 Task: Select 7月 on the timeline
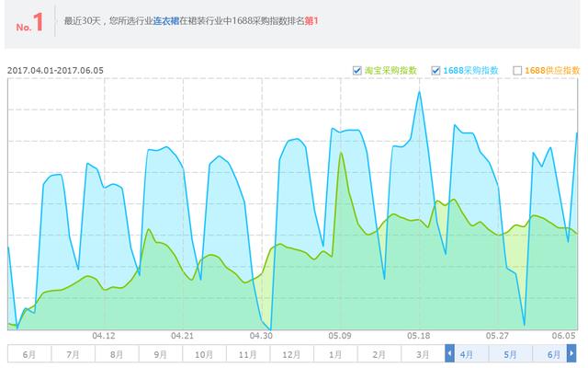(73, 353)
